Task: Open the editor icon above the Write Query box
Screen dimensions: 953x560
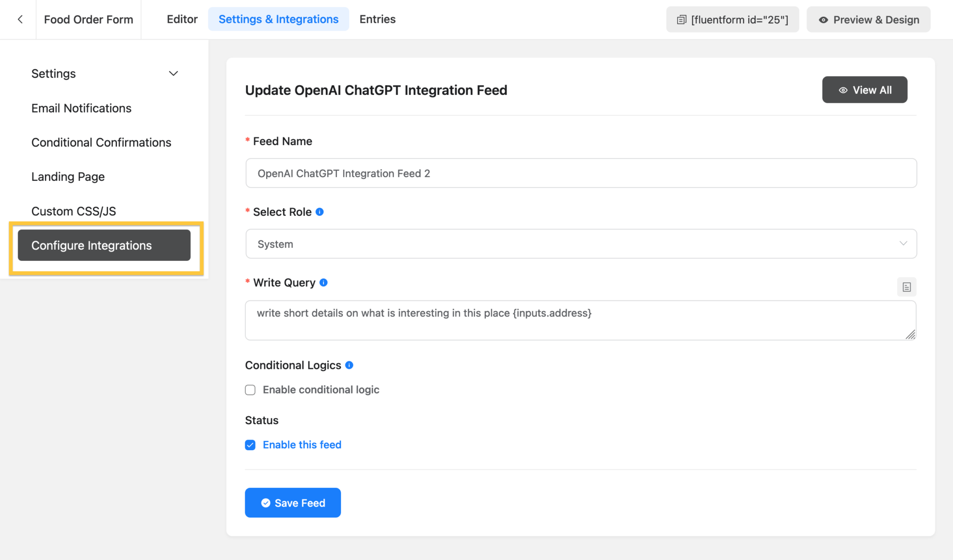Action: (x=906, y=287)
